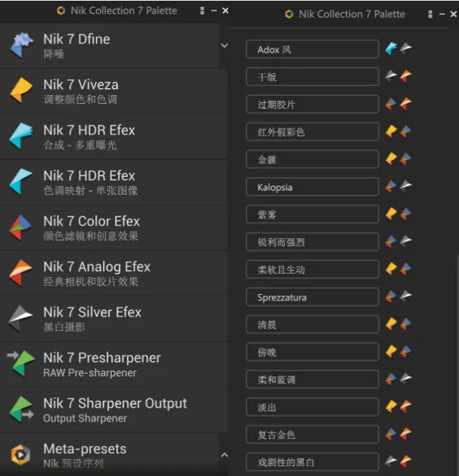Click Silver Efex icon beside Sprezzatura preset
The height and width of the screenshot is (476, 459).
coord(406,296)
